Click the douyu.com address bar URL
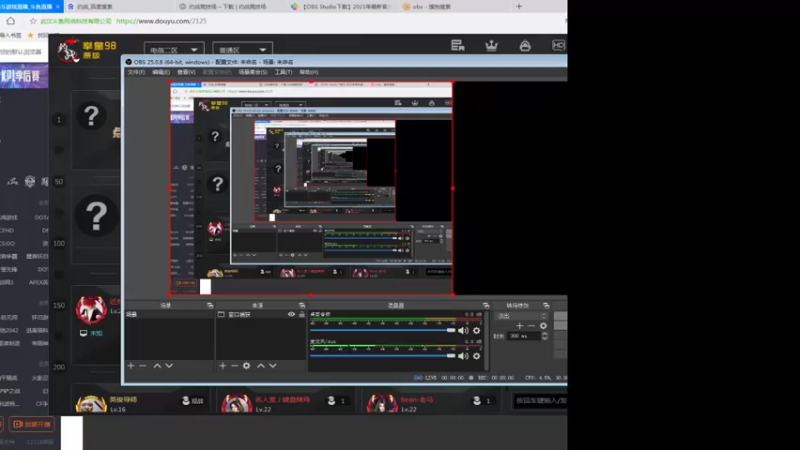Screen dimensions: 800x450 [x=161, y=21]
